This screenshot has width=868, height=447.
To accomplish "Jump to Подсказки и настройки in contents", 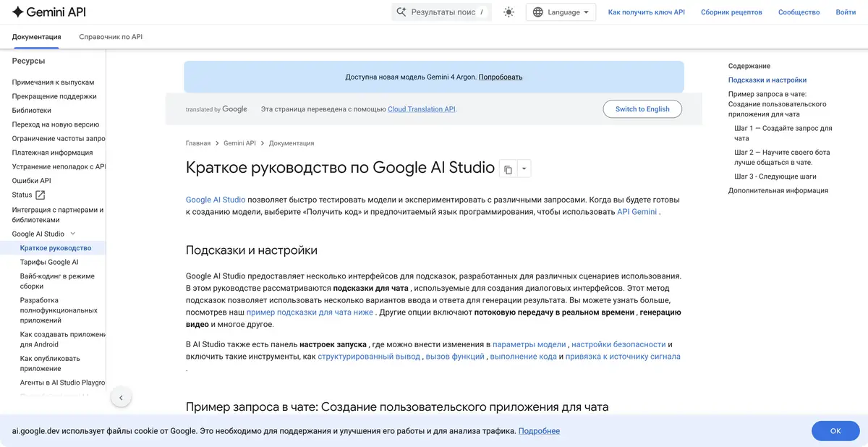I will (767, 80).
